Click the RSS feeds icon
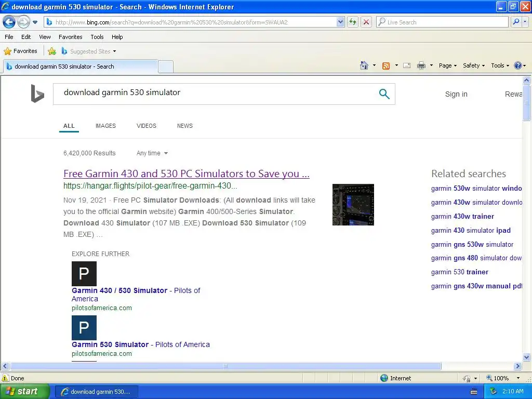Image resolution: width=532 pixels, height=399 pixels. coord(386,66)
